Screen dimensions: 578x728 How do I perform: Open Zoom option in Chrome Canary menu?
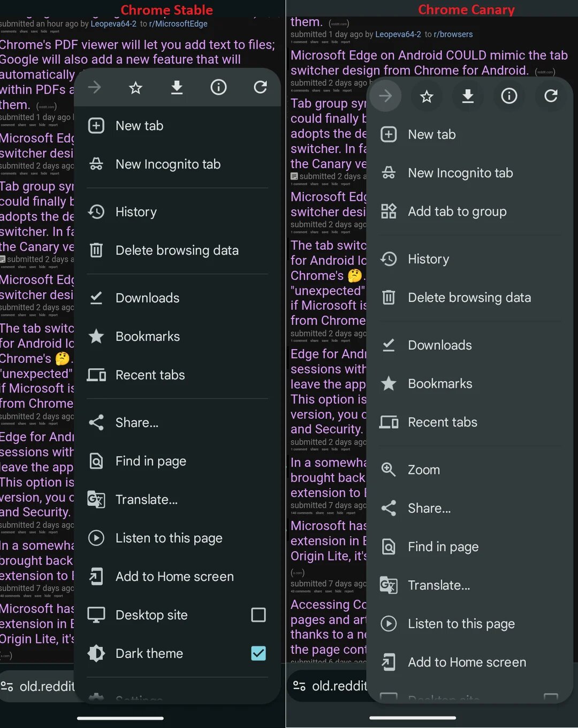coord(470,469)
